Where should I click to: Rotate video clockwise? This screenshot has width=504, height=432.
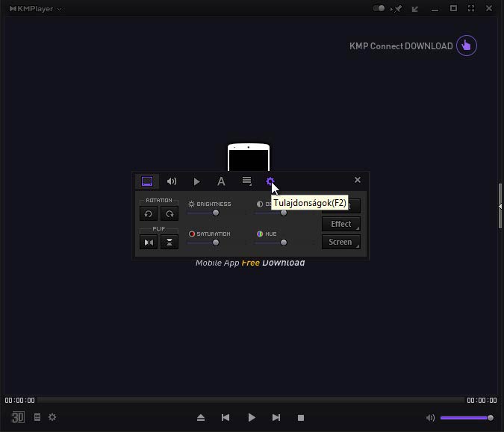point(169,214)
